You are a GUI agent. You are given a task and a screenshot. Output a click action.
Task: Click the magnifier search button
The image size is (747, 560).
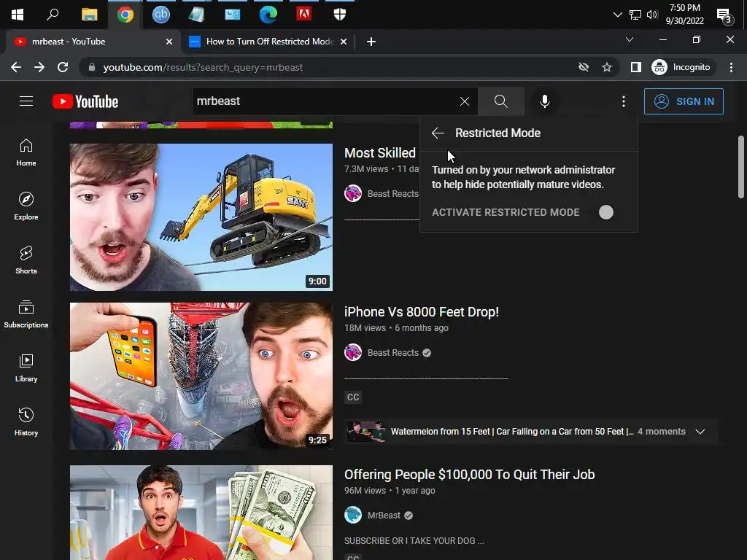[500, 101]
